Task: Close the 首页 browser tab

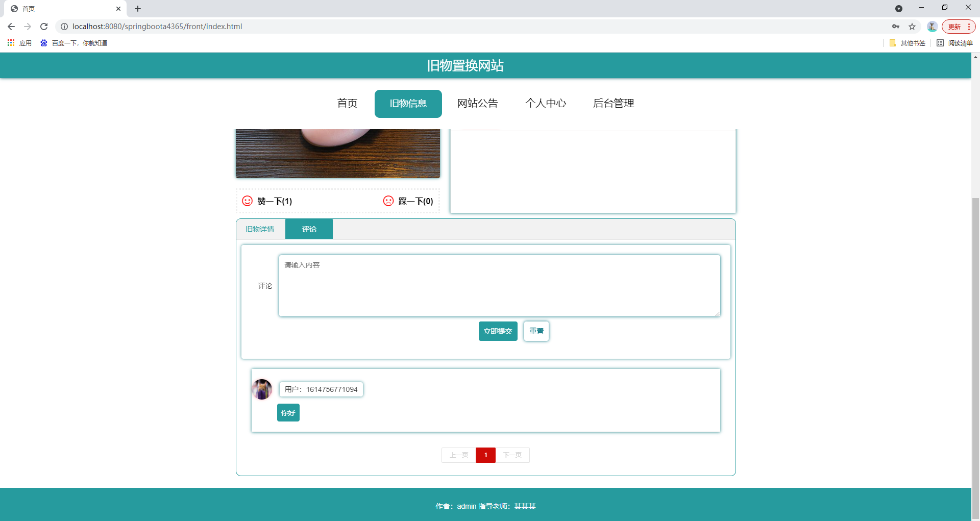Action: 118,9
